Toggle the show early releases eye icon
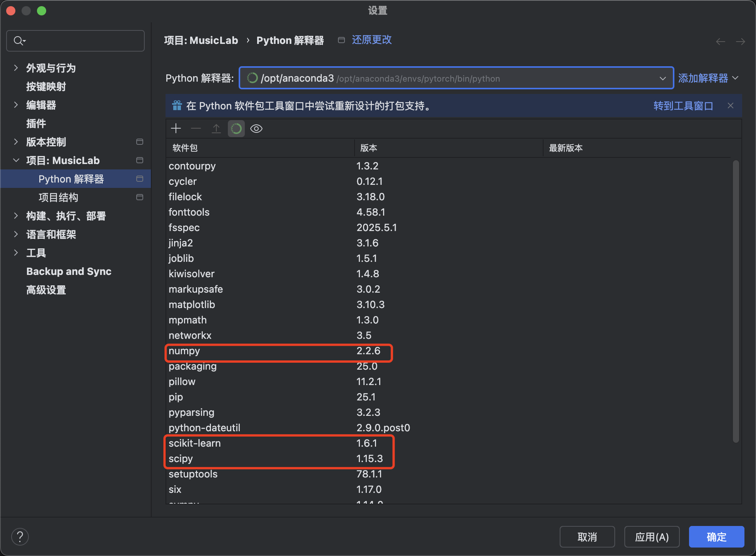Image resolution: width=756 pixels, height=556 pixels. tap(256, 129)
